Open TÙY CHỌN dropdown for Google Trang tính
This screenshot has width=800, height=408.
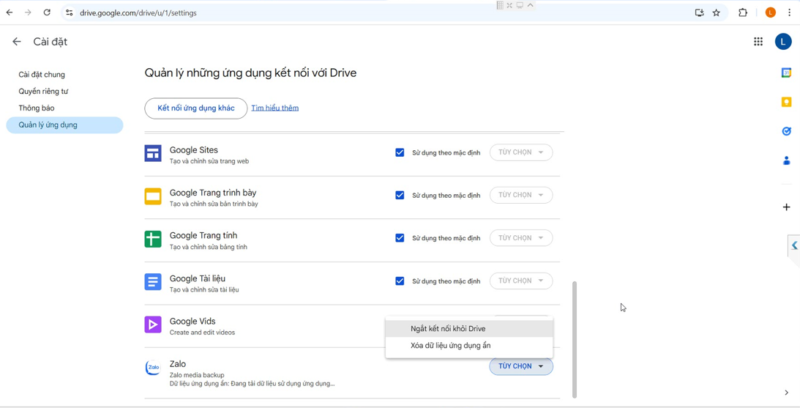coord(521,238)
